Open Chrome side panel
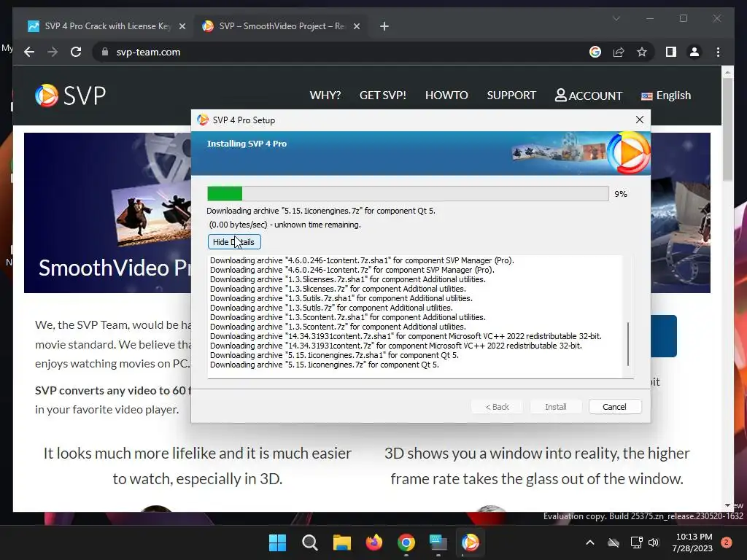Image resolution: width=747 pixels, height=560 pixels. pos(671,52)
